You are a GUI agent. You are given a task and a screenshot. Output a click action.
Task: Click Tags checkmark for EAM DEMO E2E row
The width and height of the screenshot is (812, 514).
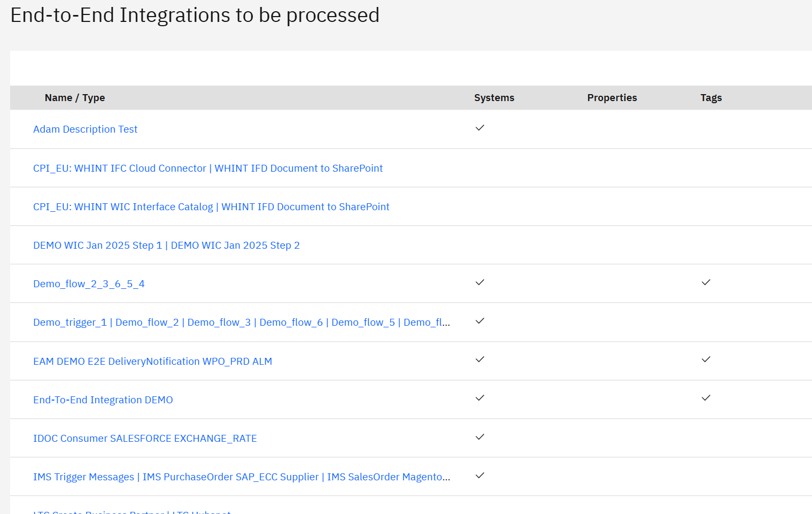(x=706, y=359)
